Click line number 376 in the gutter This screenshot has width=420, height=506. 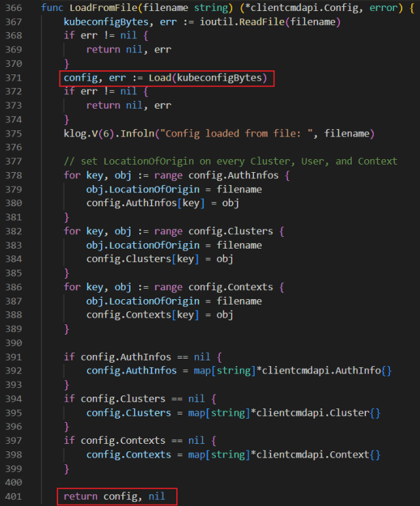click(x=14, y=147)
